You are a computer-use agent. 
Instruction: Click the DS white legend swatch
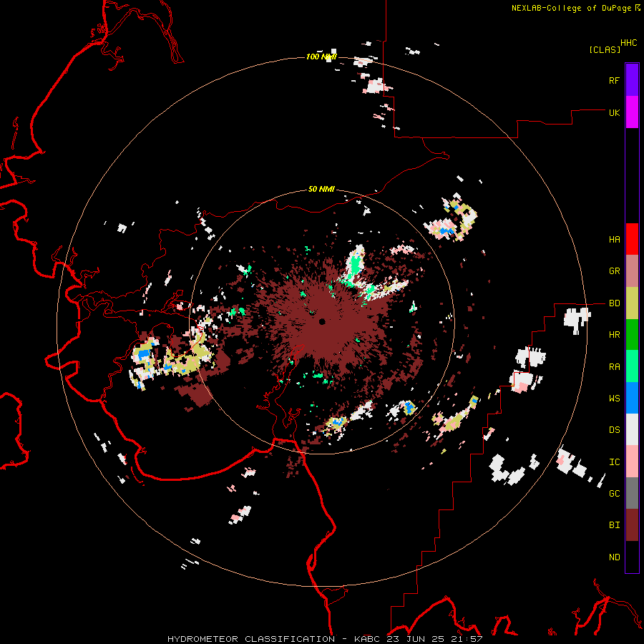[632, 429]
